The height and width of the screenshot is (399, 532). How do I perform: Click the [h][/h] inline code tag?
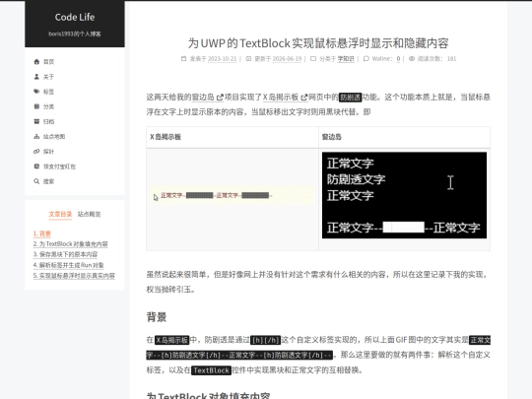pyautogui.click(x=265, y=340)
